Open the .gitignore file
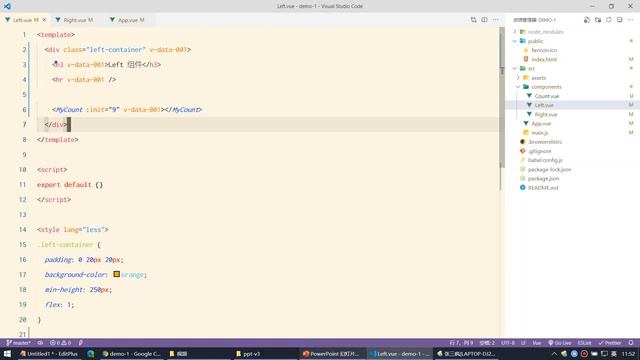This screenshot has height=360, width=640. tap(539, 151)
